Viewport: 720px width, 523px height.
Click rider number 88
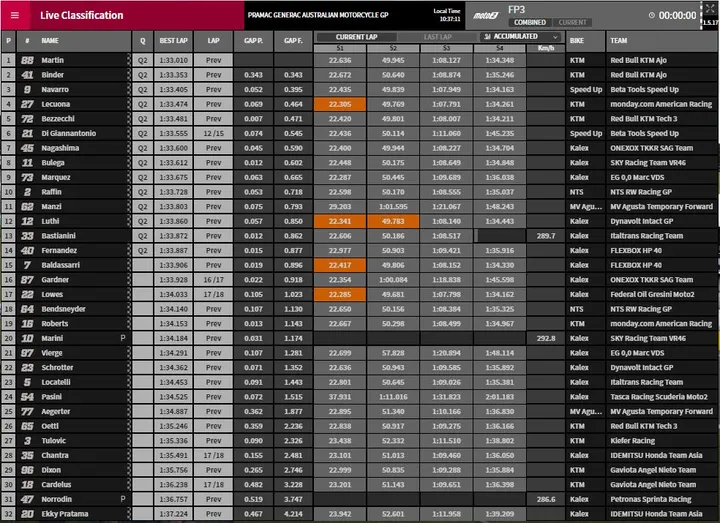click(x=27, y=60)
